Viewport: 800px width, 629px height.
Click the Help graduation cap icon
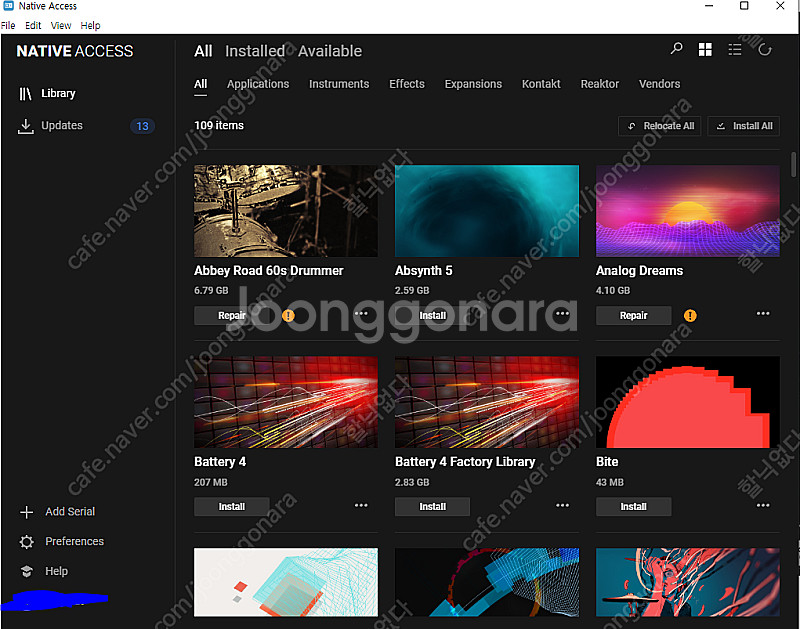[x=27, y=571]
